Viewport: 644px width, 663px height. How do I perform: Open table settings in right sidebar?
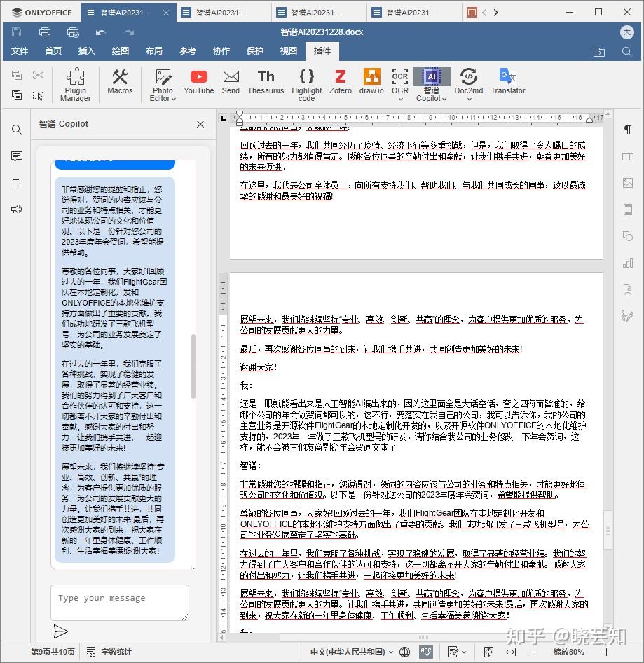click(628, 156)
